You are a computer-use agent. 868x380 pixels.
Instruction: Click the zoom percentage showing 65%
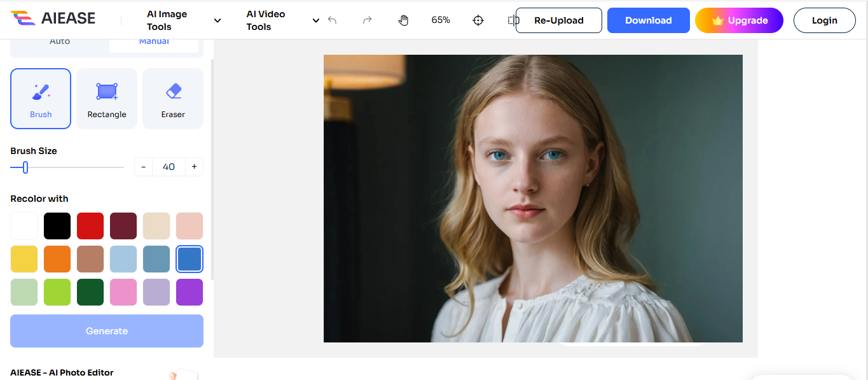440,20
